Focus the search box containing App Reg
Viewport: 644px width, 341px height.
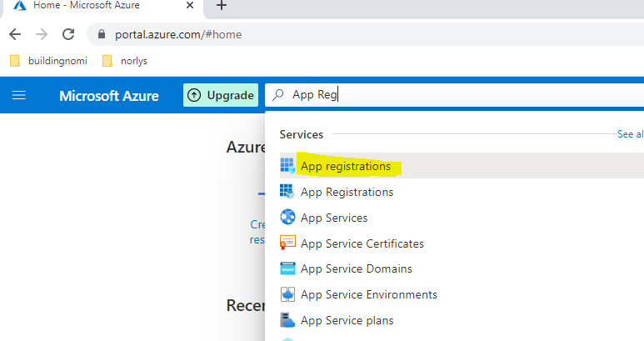[x=454, y=95]
